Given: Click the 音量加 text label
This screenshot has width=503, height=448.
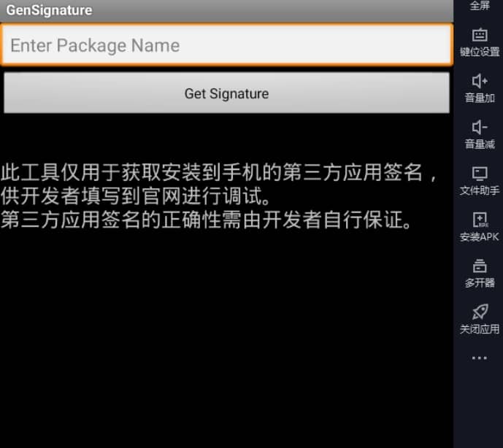Looking at the screenshot, I should click(x=480, y=98).
